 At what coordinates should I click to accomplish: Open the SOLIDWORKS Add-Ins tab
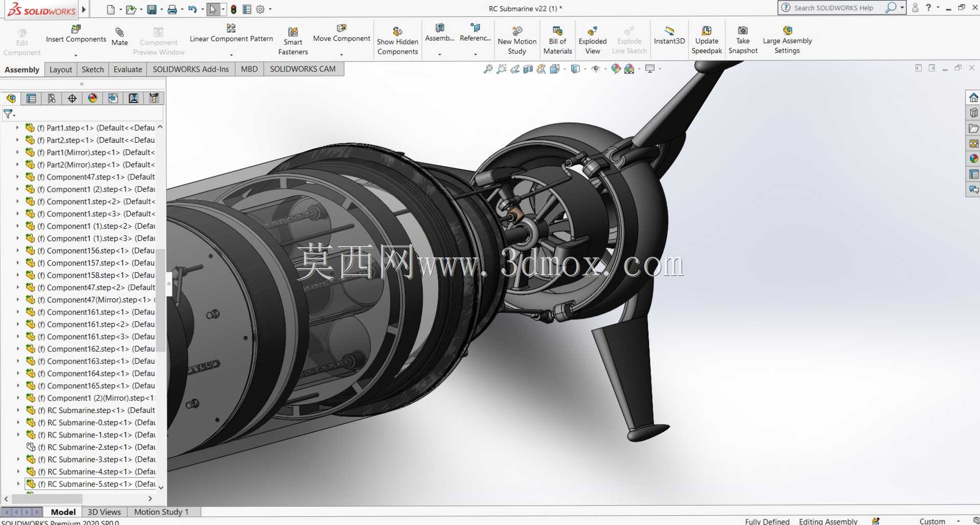[191, 70]
